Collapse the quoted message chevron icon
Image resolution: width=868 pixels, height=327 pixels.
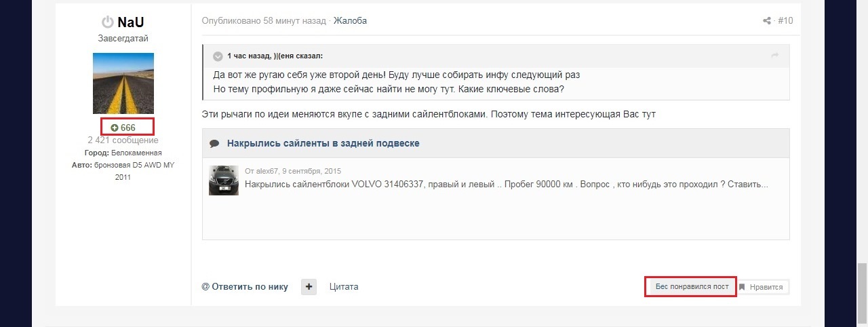pos(218,56)
